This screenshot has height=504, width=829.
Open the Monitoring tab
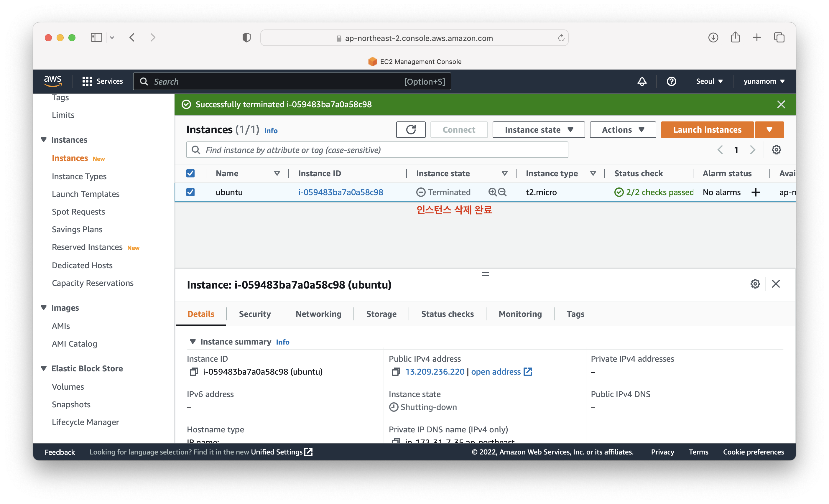click(x=520, y=314)
